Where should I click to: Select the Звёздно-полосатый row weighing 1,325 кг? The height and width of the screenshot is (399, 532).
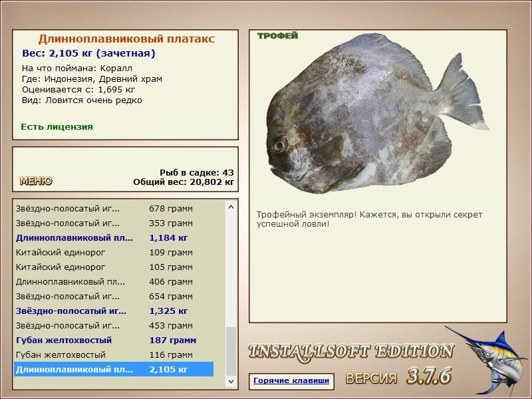(x=114, y=311)
